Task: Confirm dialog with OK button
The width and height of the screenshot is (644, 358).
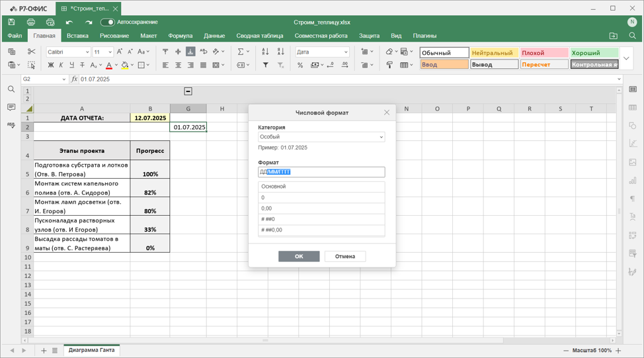Action: point(299,256)
